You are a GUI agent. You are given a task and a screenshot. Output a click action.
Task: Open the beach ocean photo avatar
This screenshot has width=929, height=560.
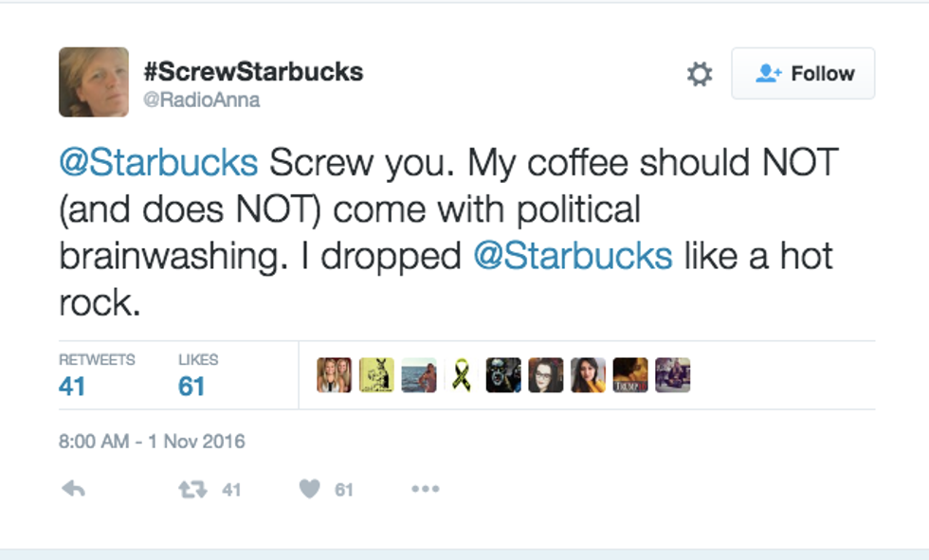419,375
